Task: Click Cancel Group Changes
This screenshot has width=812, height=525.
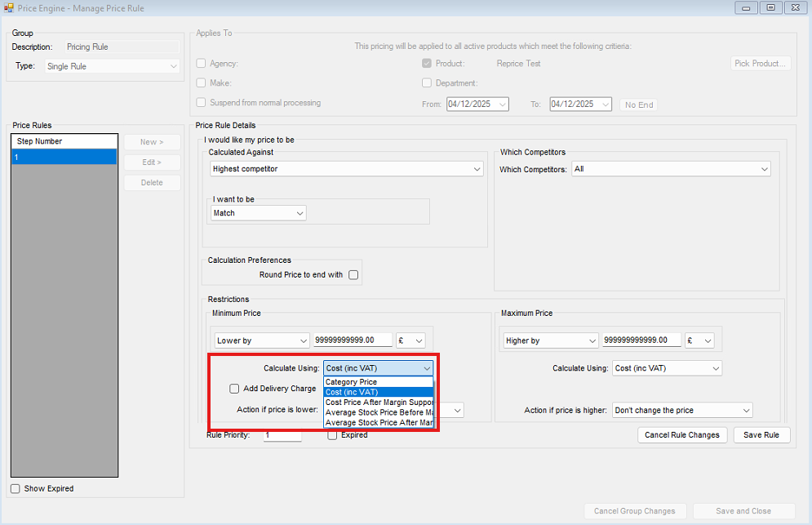Action: tap(635, 511)
